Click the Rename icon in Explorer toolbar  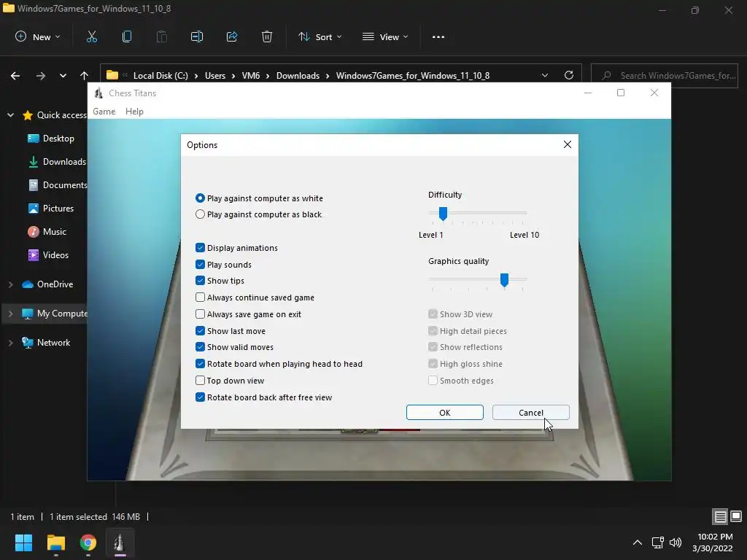click(197, 36)
